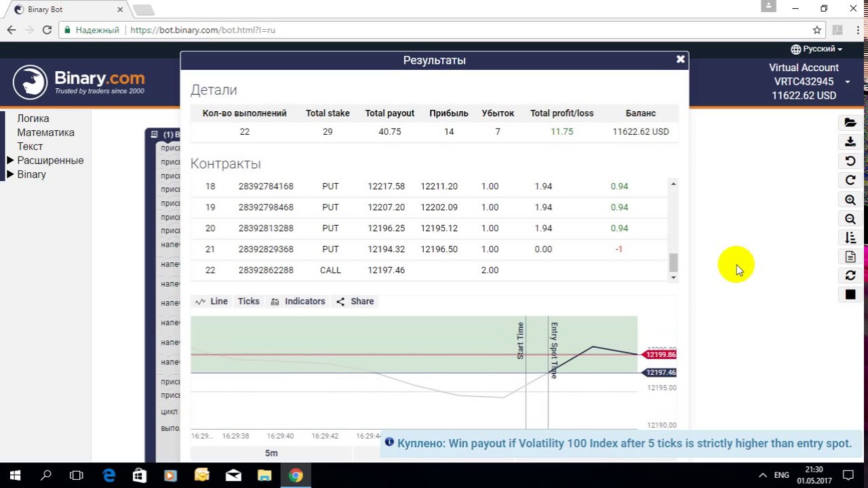The height and width of the screenshot is (488, 868).
Task: Open the Логика toolbox category
Action: point(33,119)
